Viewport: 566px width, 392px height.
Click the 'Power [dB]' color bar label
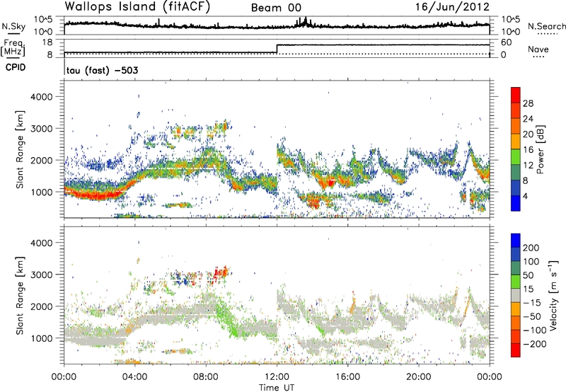click(540, 149)
